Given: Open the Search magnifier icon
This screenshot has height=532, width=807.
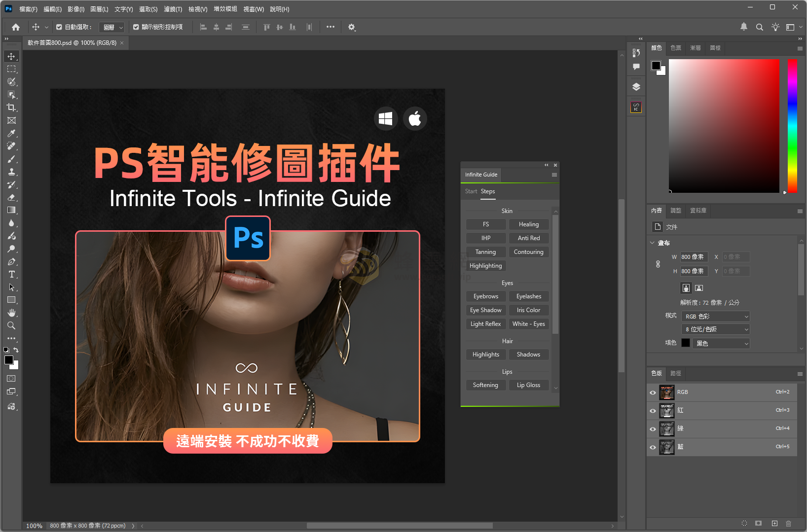Looking at the screenshot, I should coord(760,27).
